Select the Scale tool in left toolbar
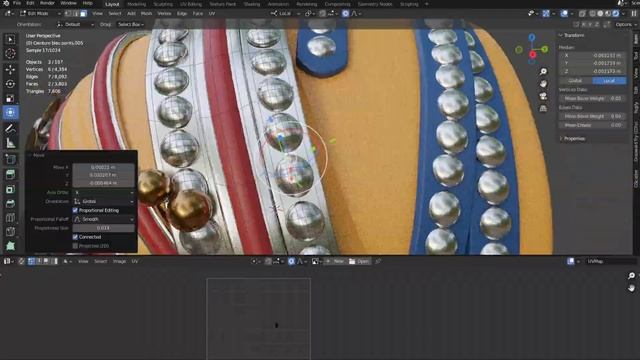The image size is (640, 360). click(10, 98)
